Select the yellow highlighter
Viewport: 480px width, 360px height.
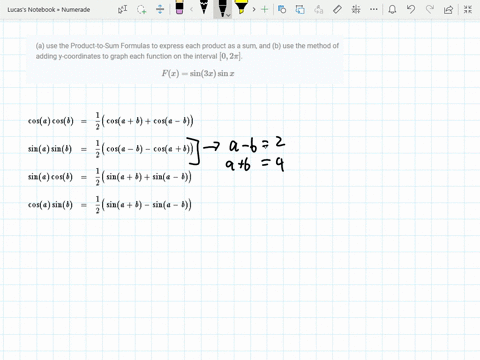pyautogui.click(x=241, y=7)
